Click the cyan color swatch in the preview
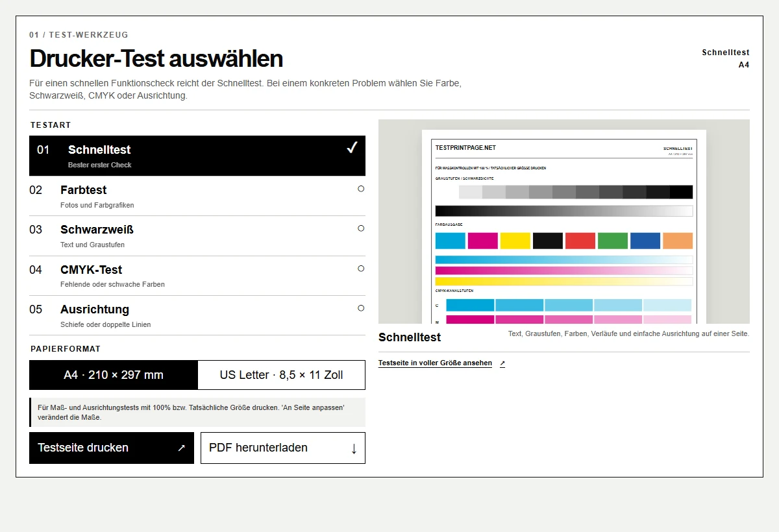Screen dimensions: 779x532 pyautogui.click(x=451, y=241)
